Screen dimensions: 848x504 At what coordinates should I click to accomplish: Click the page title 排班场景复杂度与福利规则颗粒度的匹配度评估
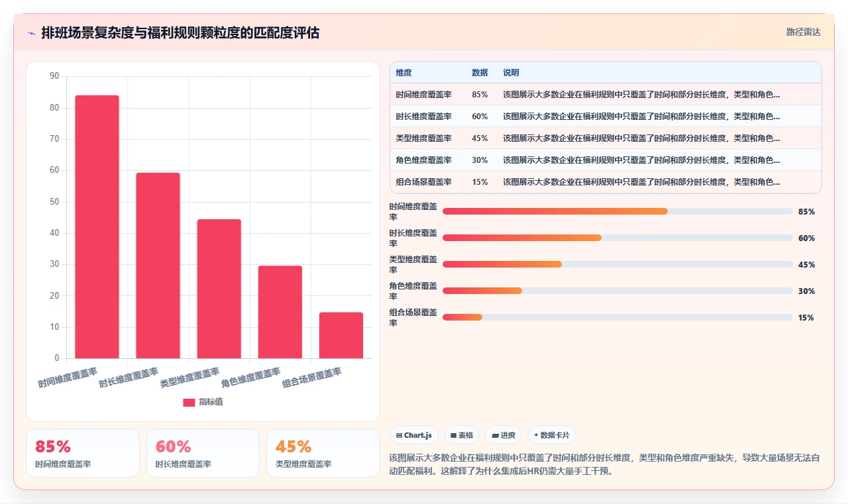coord(180,33)
